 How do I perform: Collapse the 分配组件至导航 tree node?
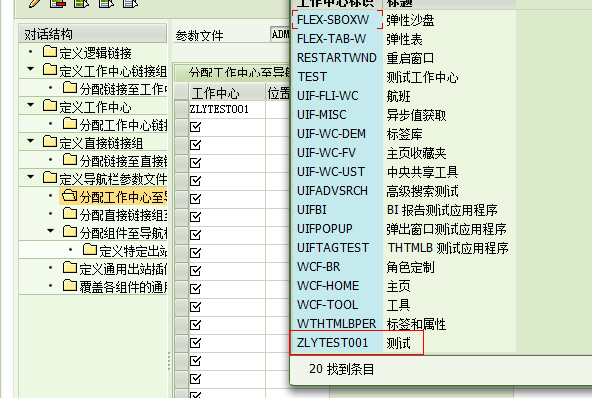tap(51, 231)
